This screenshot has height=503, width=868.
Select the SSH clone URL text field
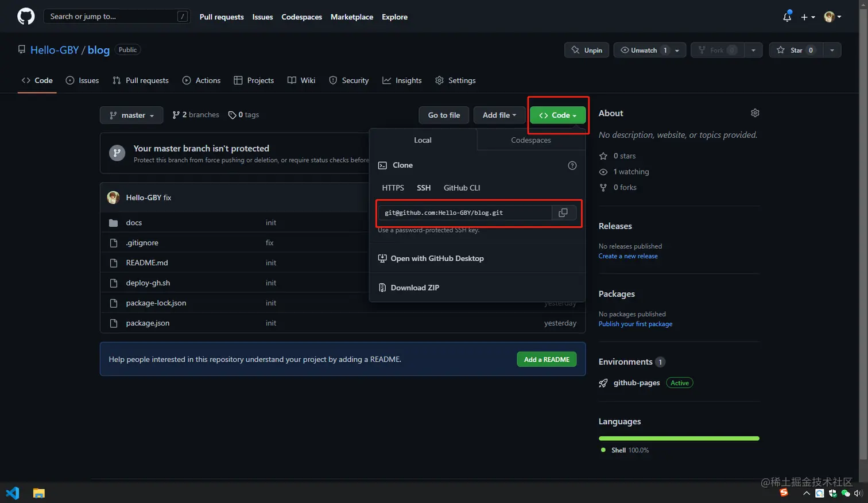tap(465, 212)
